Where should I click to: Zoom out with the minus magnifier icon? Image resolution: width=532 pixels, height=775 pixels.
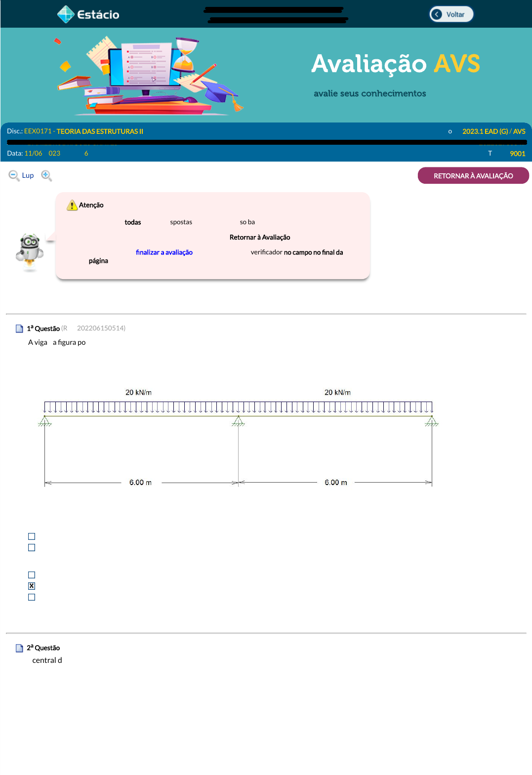point(14,175)
